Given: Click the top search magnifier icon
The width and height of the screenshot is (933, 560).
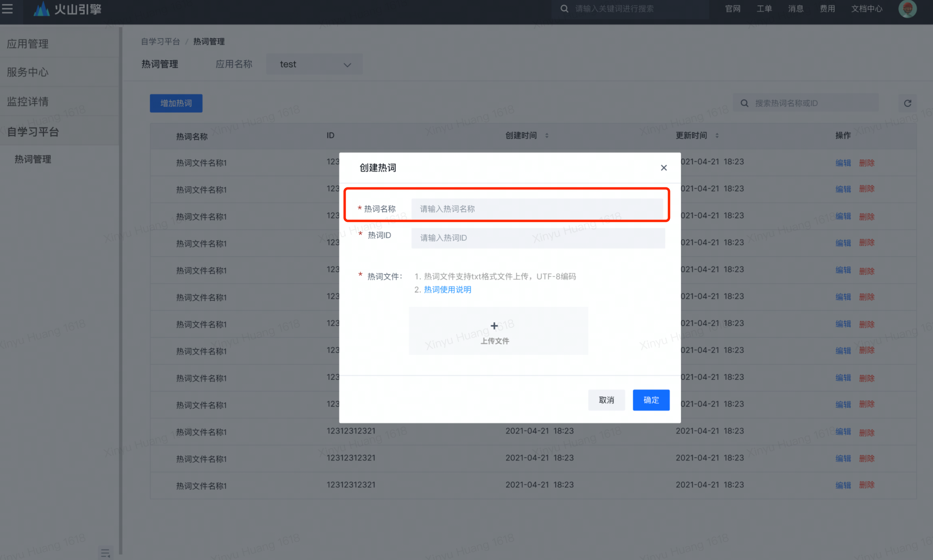Looking at the screenshot, I should 564,8.
